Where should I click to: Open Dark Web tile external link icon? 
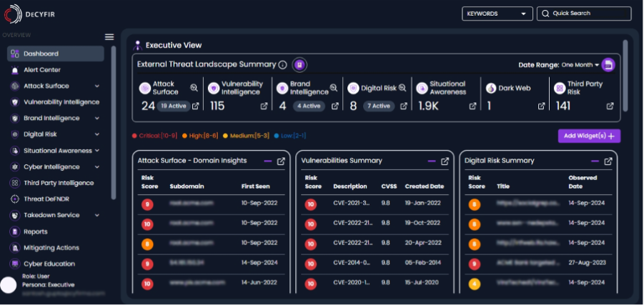coord(542,106)
